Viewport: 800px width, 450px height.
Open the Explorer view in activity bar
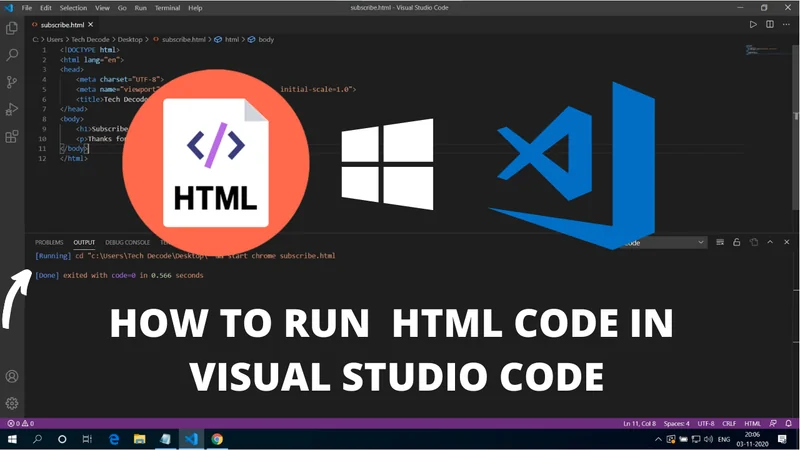point(12,30)
